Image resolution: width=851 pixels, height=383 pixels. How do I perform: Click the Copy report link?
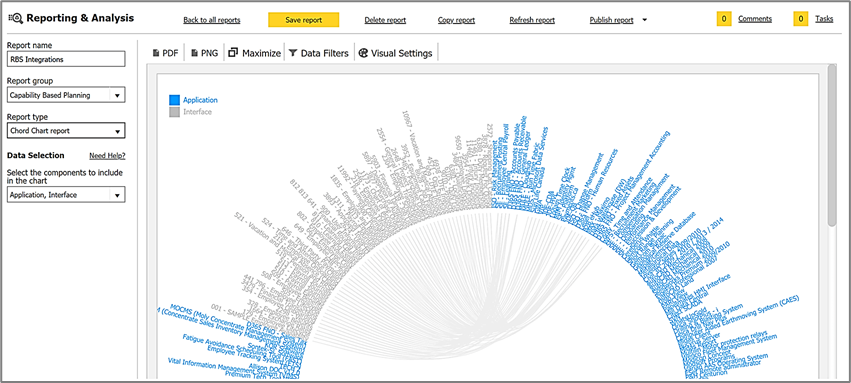click(x=456, y=20)
